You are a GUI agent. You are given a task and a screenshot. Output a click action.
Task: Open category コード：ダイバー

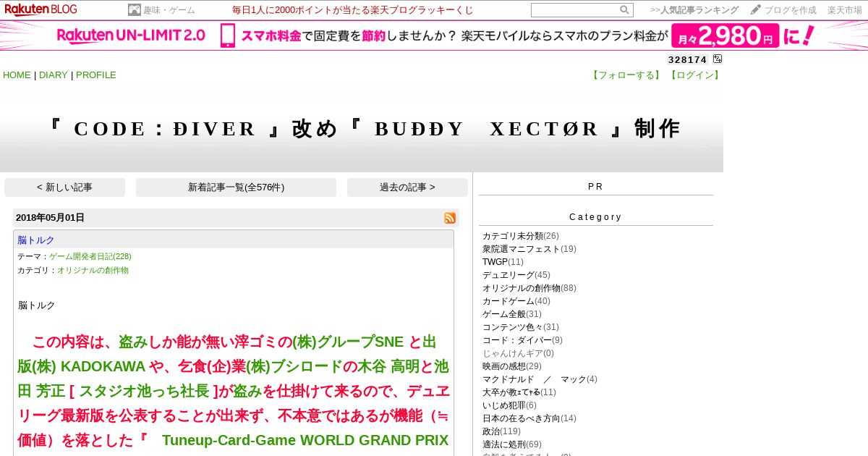(x=517, y=340)
